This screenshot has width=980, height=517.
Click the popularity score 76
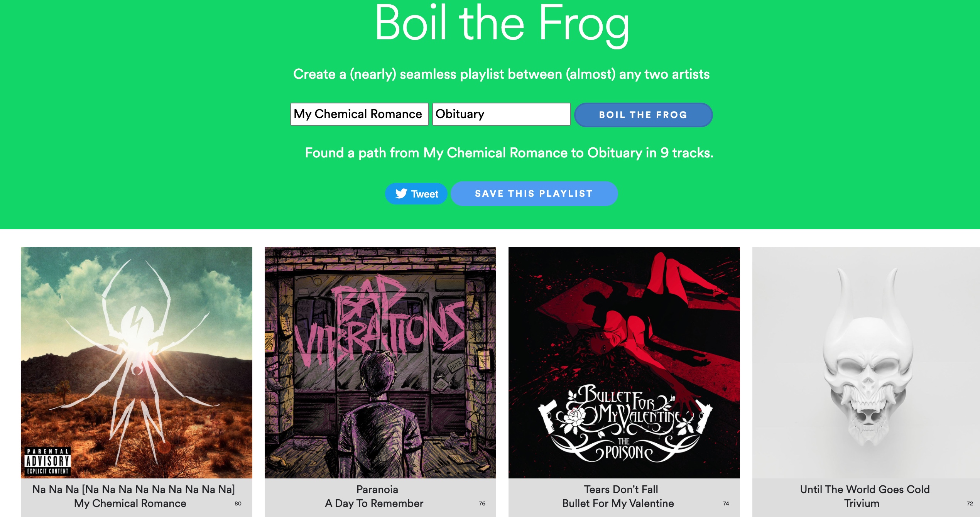[482, 503]
